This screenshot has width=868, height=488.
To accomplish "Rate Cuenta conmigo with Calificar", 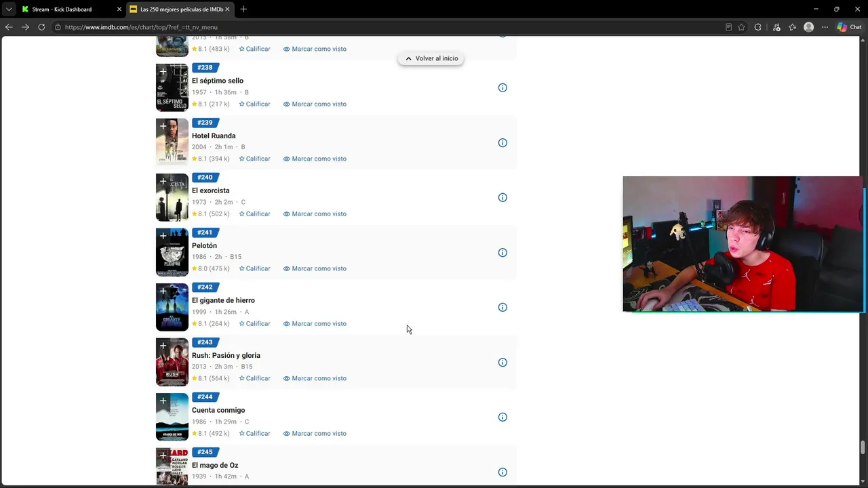I will click(254, 433).
